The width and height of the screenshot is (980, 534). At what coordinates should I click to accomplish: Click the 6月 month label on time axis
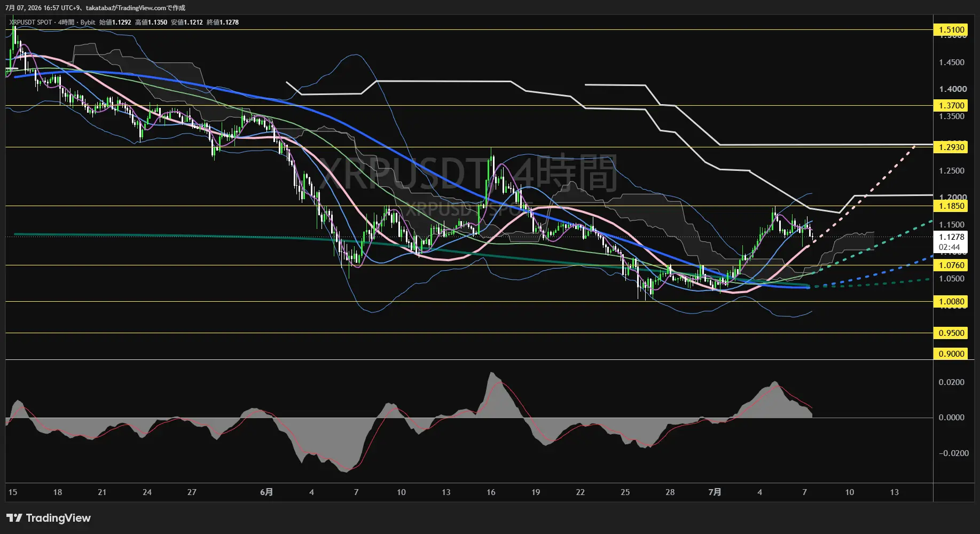(266, 492)
